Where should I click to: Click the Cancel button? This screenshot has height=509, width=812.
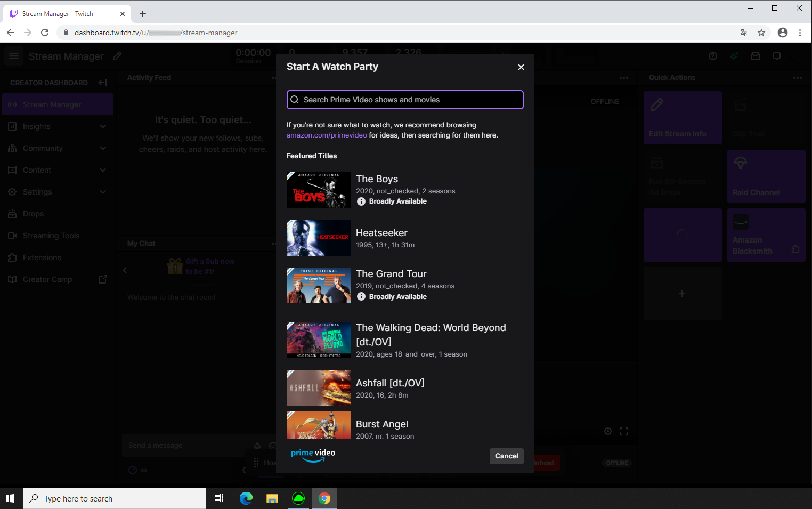click(506, 456)
